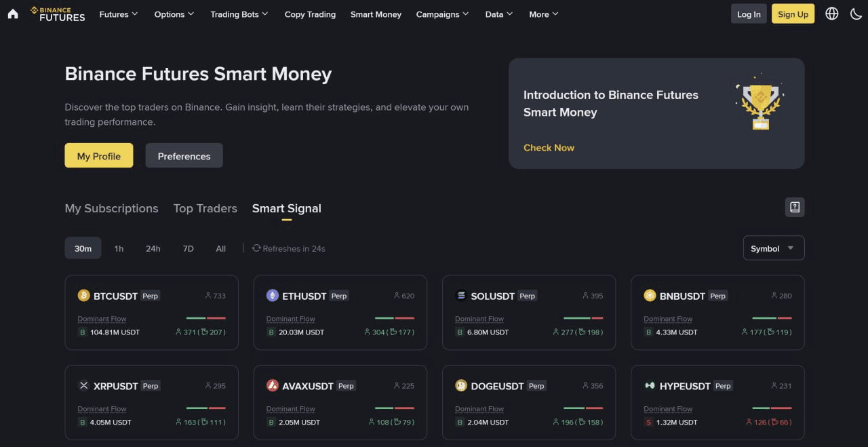Open the help question mark icon
This screenshot has width=868, height=447.
click(x=794, y=207)
